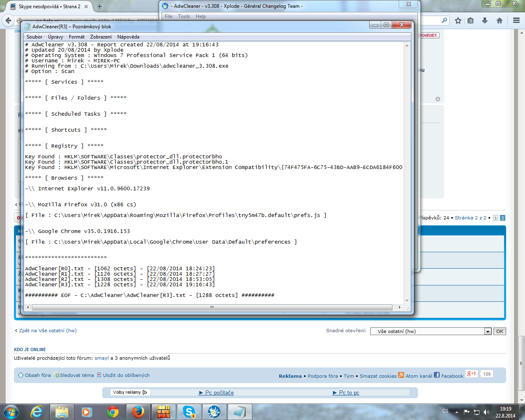The width and height of the screenshot is (525, 420).
Task: Open the Windows Start menu
Action: (11, 412)
